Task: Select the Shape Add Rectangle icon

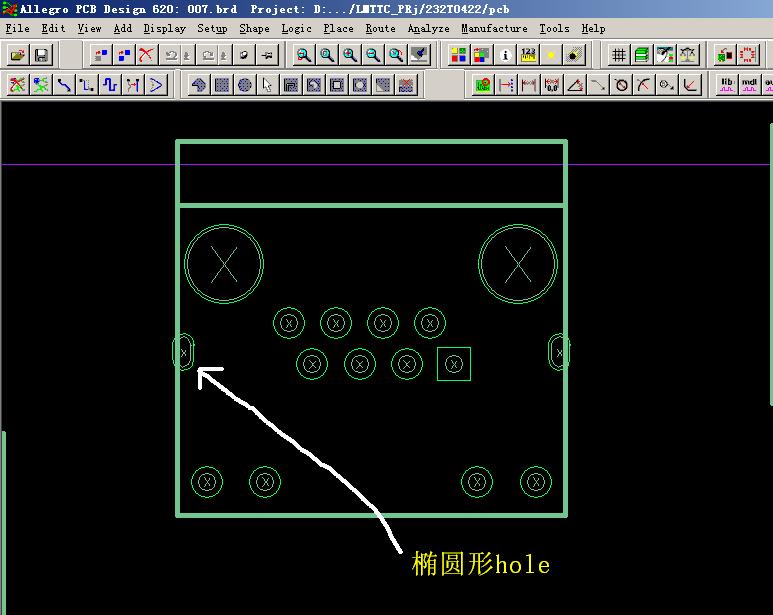Action: 222,85
